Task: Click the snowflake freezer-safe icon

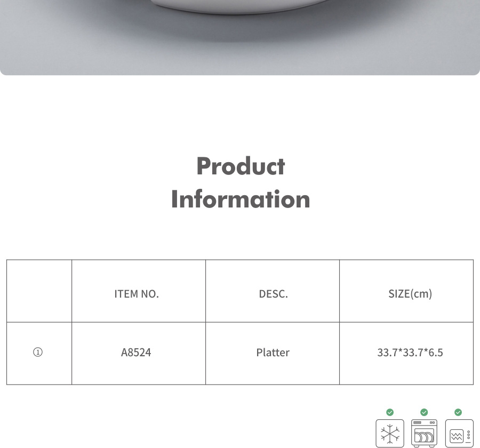Action: pos(390,433)
